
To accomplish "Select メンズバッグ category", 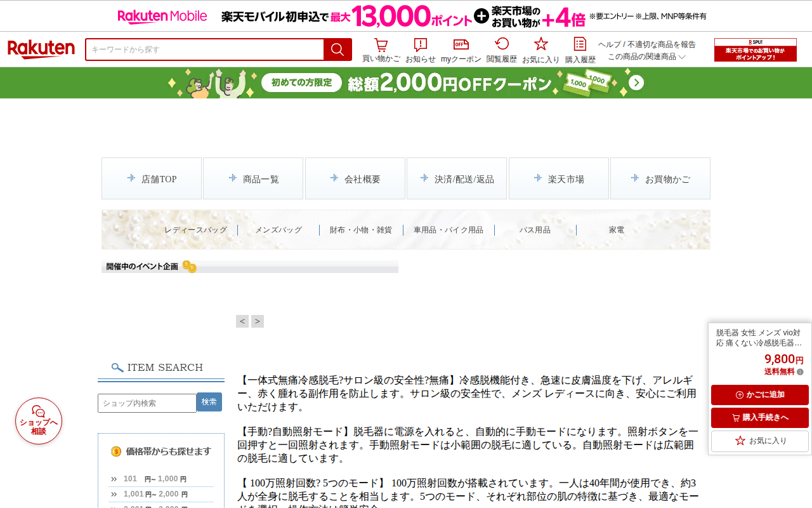I will click(x=278, y=230).
